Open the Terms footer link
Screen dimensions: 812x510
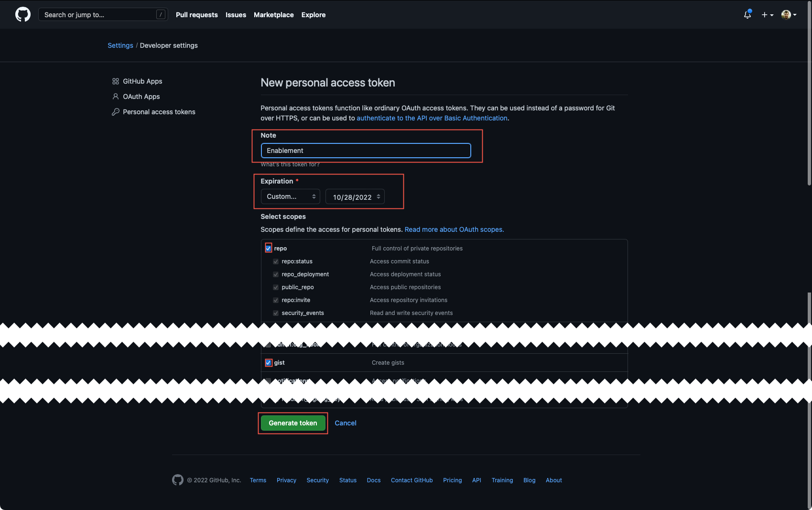click(x=258, y=480)
